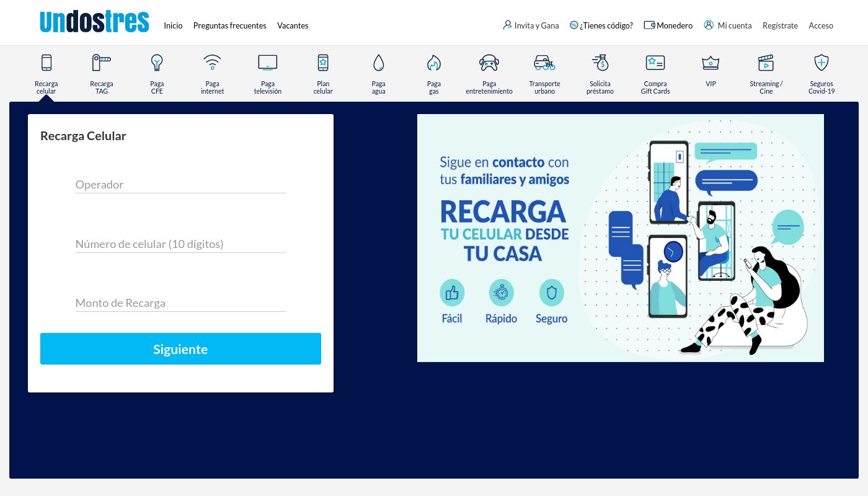Open the Seguros Covid-19 shield icon

(821, 63)
